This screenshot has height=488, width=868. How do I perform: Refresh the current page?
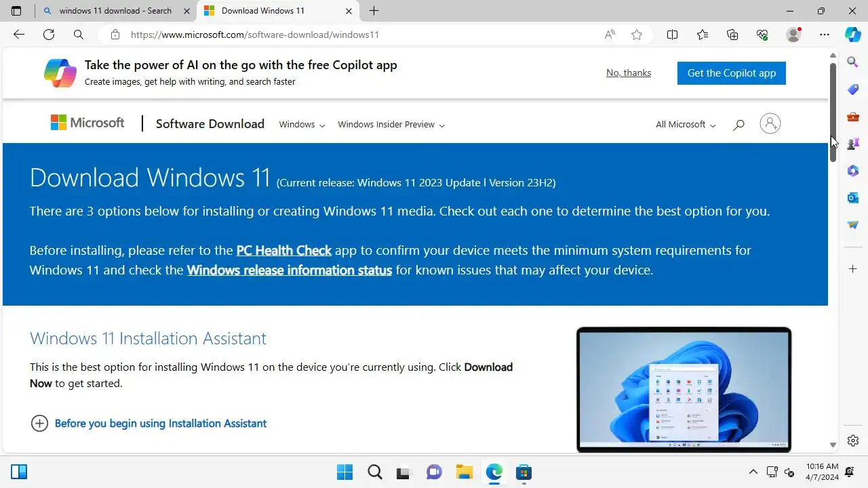(x=49, y=35)
